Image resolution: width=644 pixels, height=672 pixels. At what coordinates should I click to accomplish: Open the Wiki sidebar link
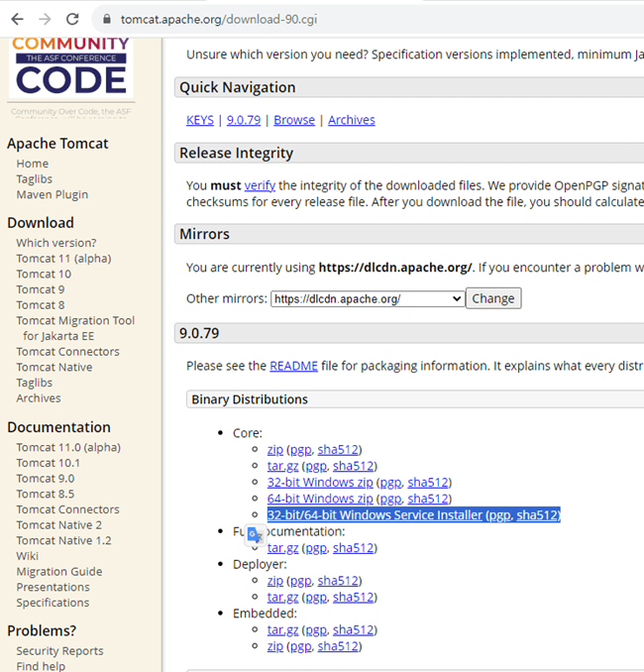point(28,556)
